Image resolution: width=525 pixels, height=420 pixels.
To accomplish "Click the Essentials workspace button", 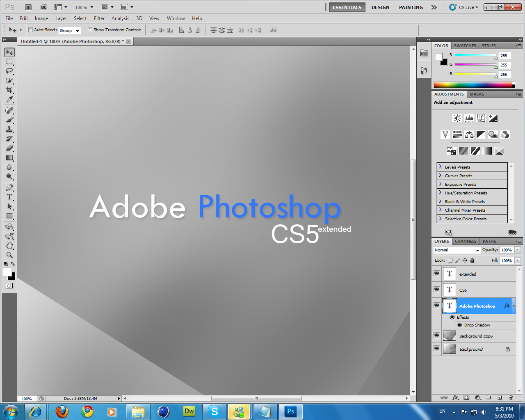I will [x=347, y=7].
